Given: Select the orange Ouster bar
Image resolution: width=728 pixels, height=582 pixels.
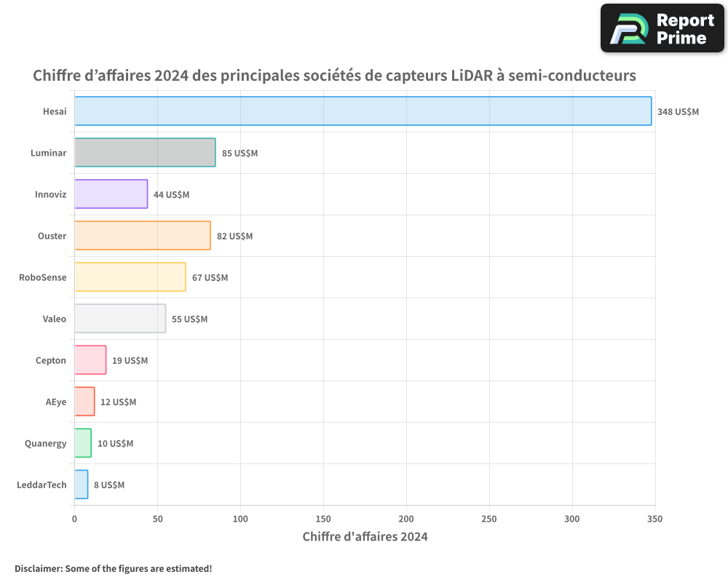Looking at the screenshot, I should point(142,236).
